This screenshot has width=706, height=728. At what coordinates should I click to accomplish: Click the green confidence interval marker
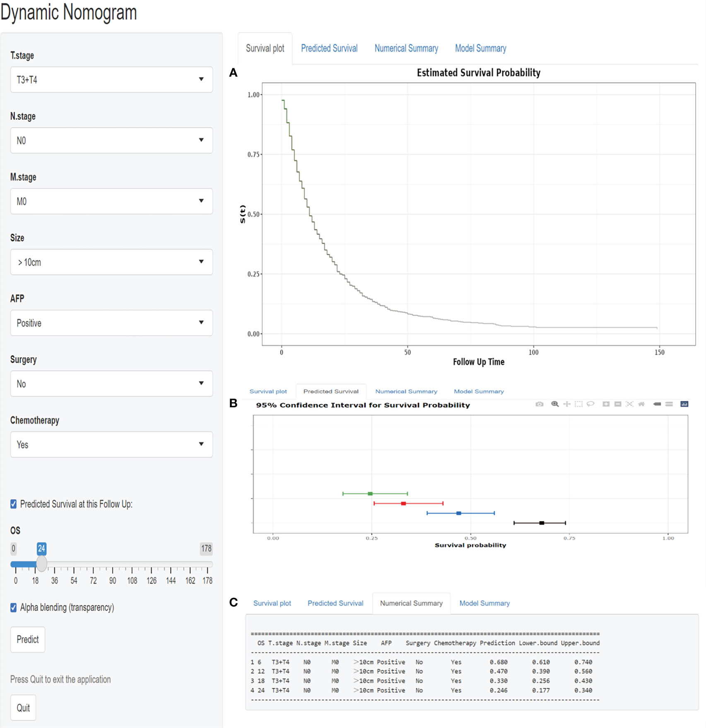point(370,493)
